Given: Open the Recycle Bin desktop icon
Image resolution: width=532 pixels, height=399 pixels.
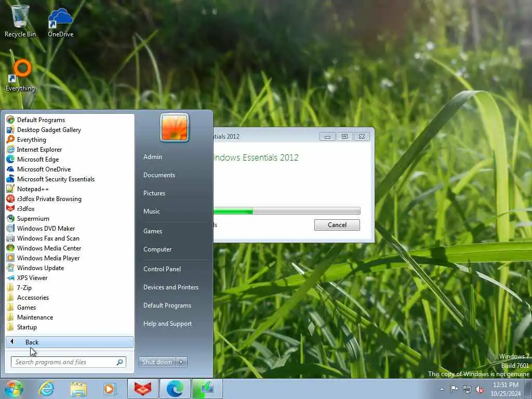Looking at the screenshot, I should click(20, 20).
